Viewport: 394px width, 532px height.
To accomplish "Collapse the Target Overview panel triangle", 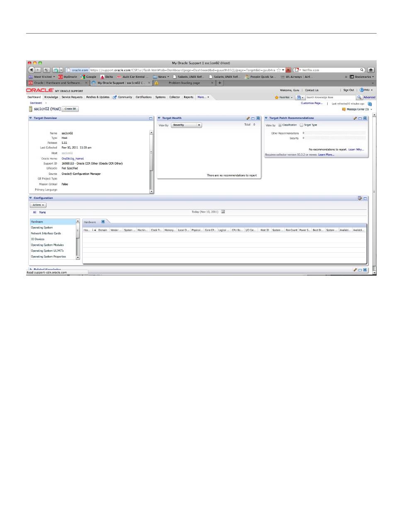I will click(x=30, y=118).
